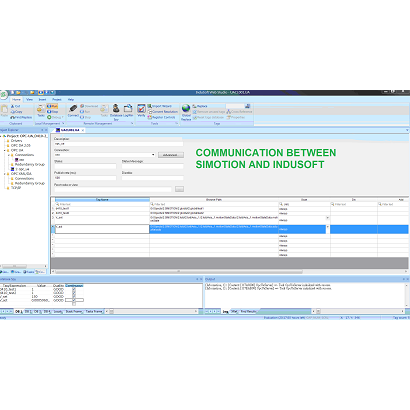410x410 pixels.
Task: Expand the Tools group launcher
Action: tap(177, 123)
